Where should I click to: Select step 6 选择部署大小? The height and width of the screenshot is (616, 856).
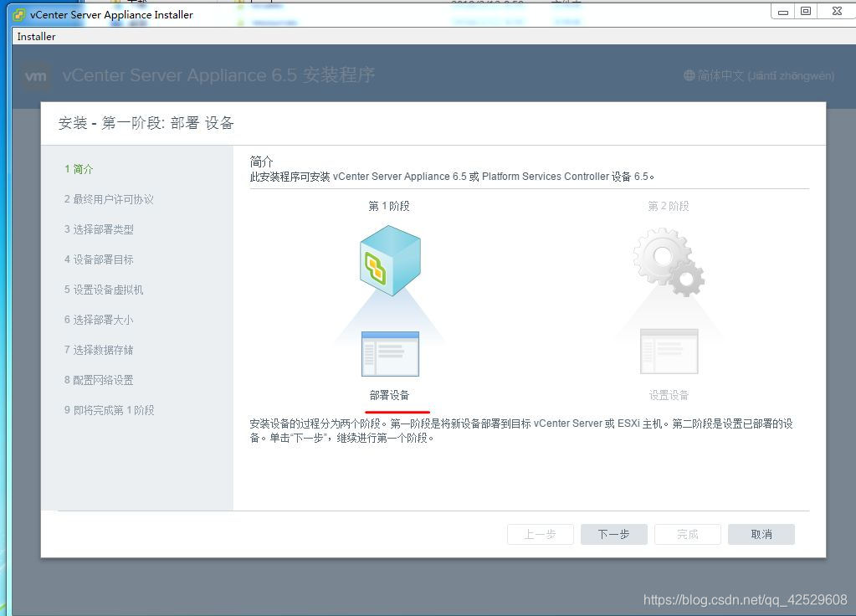coord(99,320)
